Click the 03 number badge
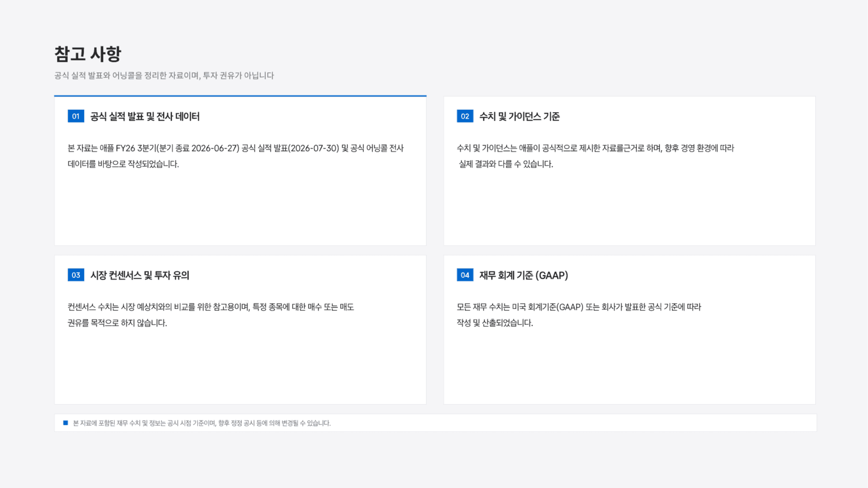 pyautogui.click(x=76, y=275)
